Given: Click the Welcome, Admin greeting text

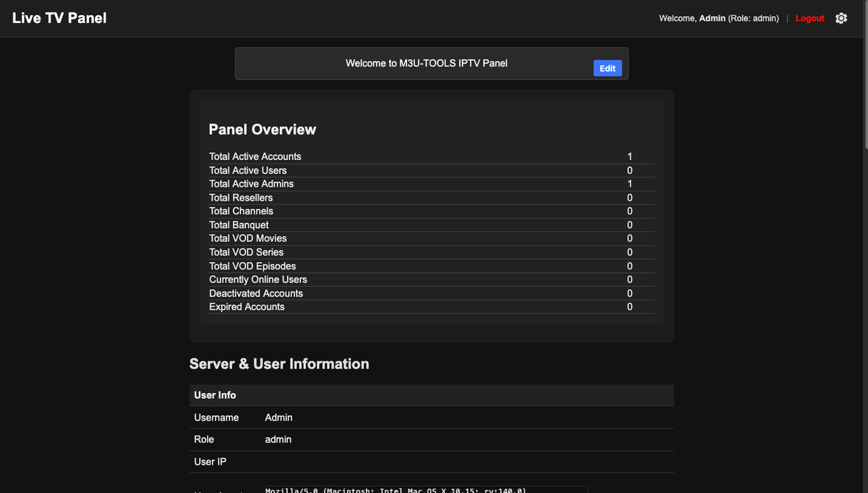Looking at the screenshot, I should 718,18.
